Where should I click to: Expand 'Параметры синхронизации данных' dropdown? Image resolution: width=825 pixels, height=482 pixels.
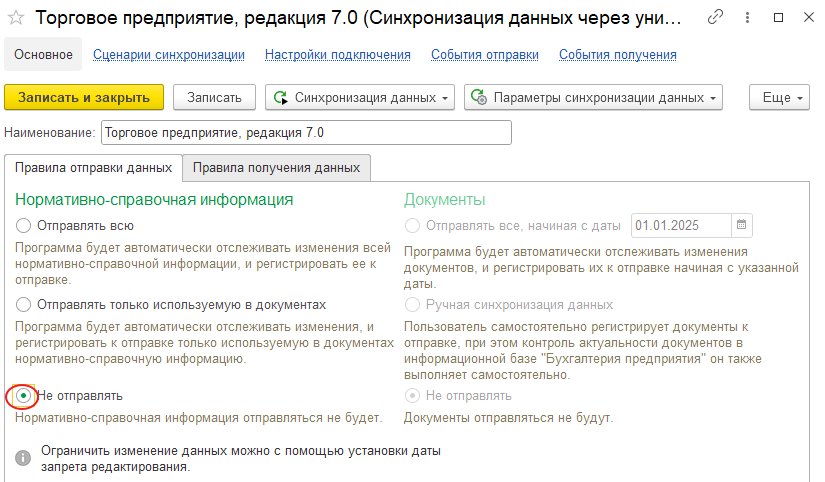coord(593,97)
